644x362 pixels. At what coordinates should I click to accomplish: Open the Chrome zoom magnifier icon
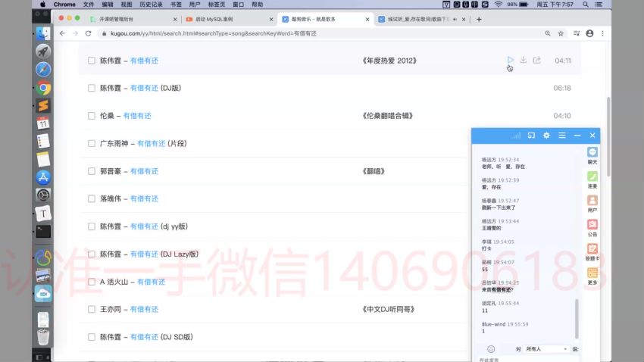click(548, 33)
